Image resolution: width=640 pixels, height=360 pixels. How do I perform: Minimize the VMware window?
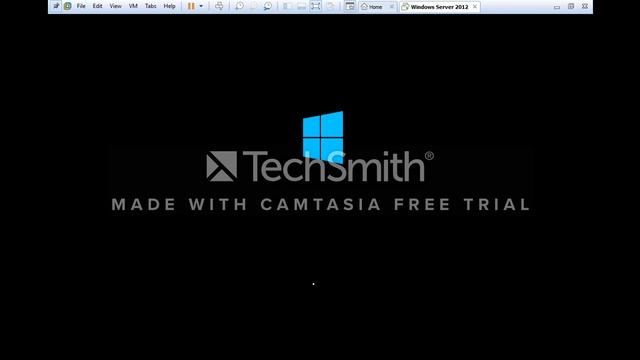click(557, 7)
